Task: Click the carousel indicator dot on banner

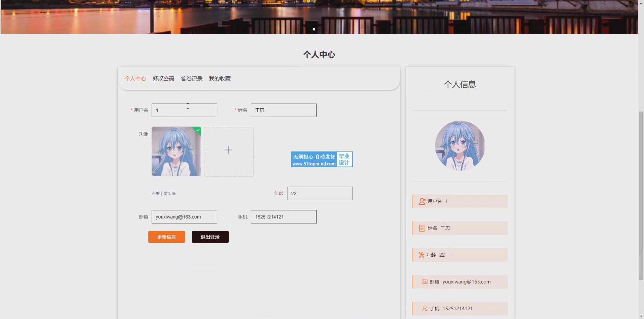Action: (x=314, y=29)
